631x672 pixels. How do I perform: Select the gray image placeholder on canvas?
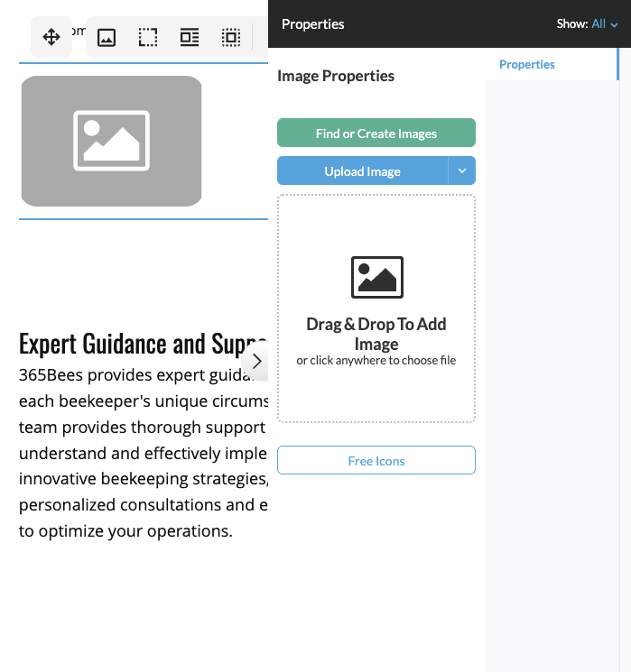point(111,141)
